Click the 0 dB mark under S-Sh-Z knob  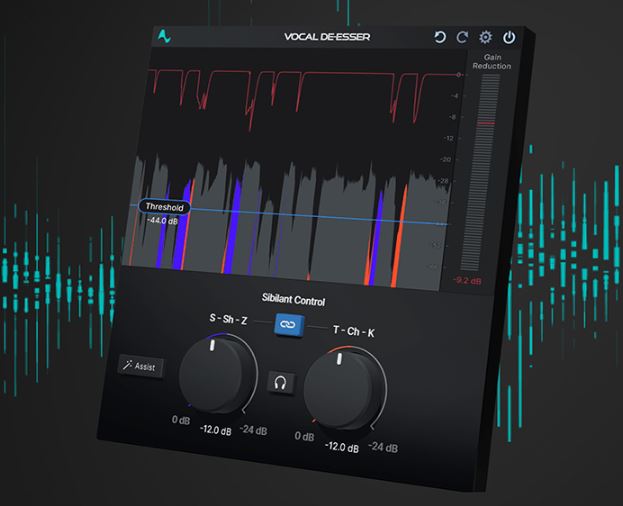pos(181,420)
